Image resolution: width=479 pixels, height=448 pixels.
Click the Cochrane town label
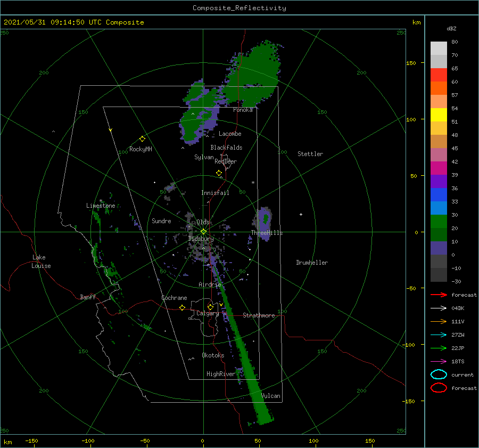(174, 298)
